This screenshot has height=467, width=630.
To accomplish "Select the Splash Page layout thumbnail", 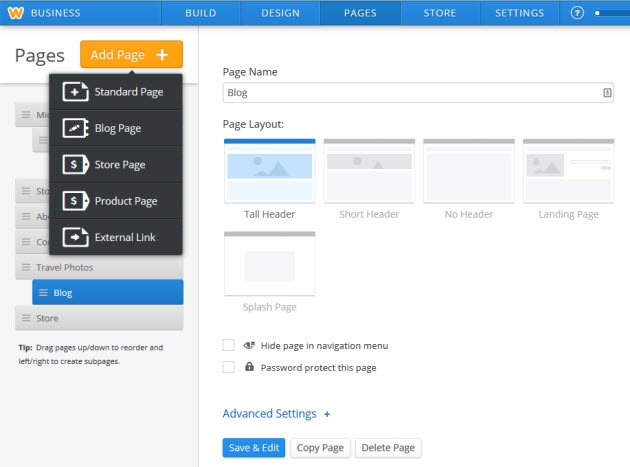I will (x=270, y=264).
